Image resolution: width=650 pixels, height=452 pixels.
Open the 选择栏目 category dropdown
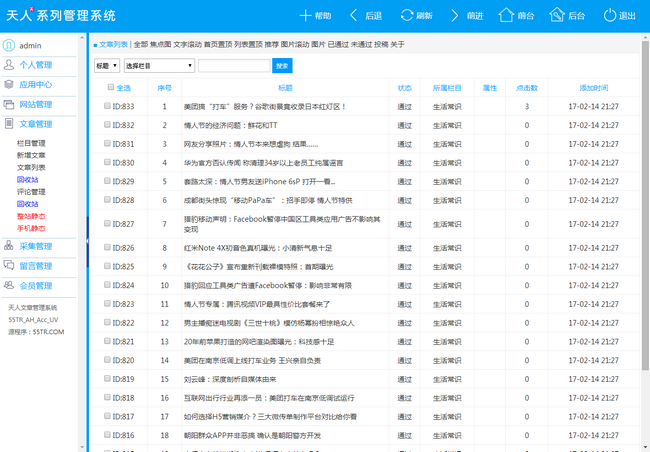pyautogui.click(x=159, y=66)
